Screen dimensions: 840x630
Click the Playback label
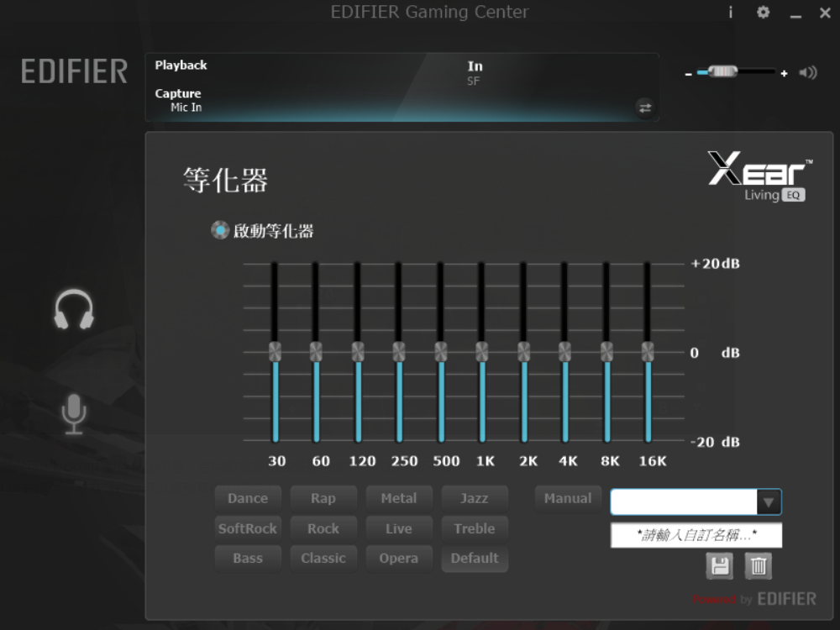[181, 66]
